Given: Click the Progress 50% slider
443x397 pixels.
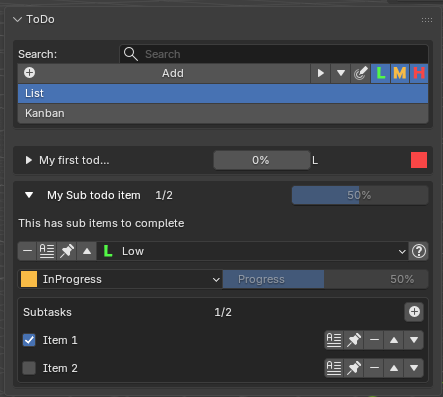Looking at the screenshot, I should pos(326,279).
